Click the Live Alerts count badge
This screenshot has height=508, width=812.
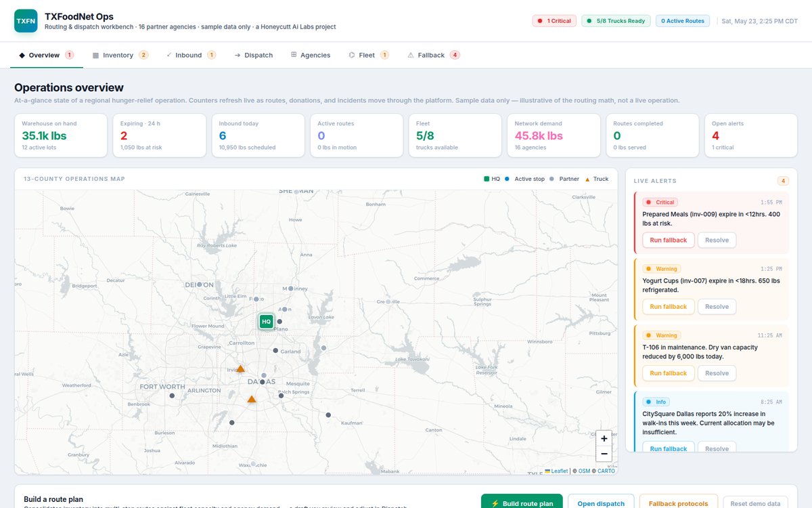coord(783,181)
